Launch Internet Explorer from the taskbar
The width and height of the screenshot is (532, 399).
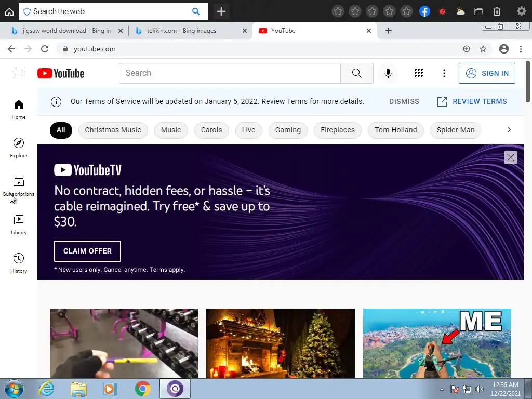click(x=46, y=389)
